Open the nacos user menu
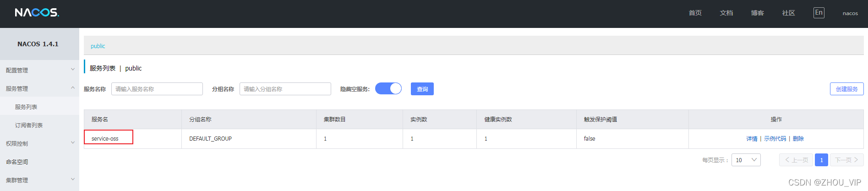This screenshot has height=191, width=868. 850,13
